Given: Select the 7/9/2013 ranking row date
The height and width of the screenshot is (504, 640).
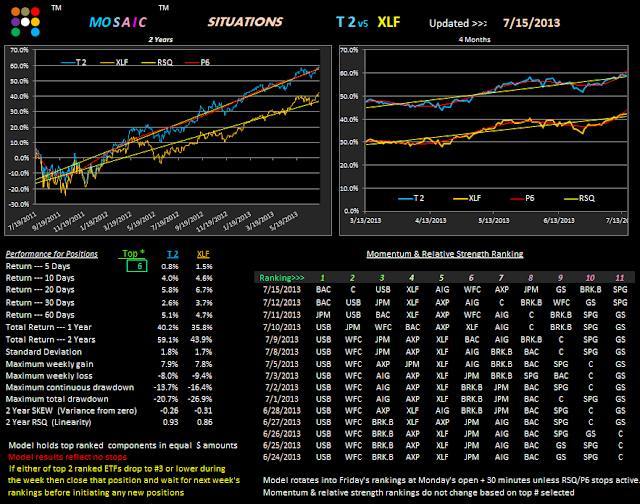Looking at the screenshot, I should pos(282,340).
